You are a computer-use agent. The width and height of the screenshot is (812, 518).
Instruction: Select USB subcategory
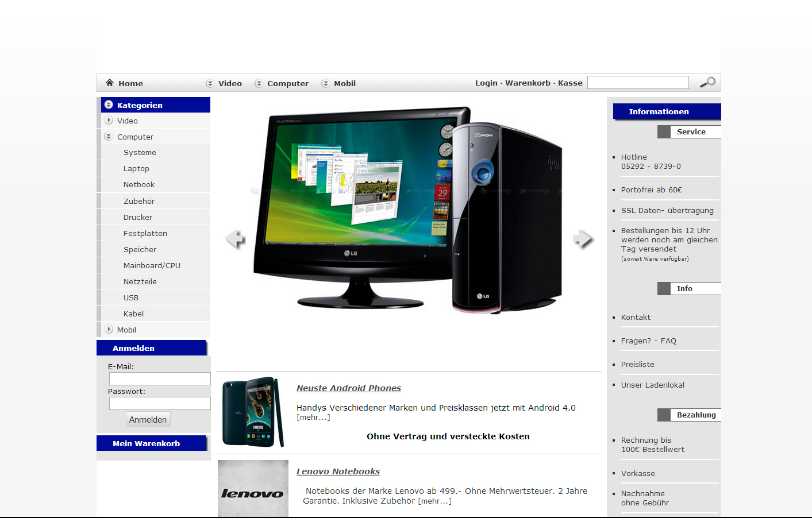tap(131, 297)
